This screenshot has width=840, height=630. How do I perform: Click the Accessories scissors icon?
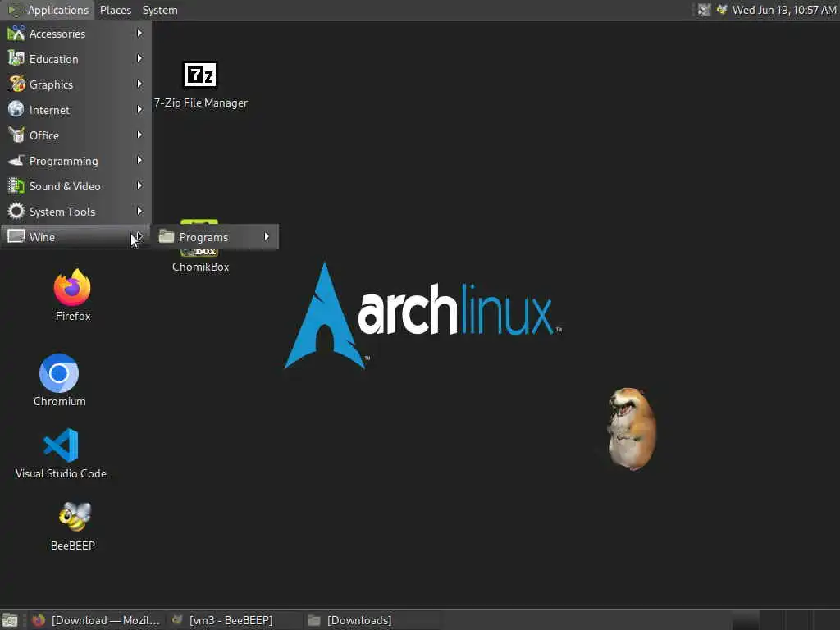click(x=16, y=33)
